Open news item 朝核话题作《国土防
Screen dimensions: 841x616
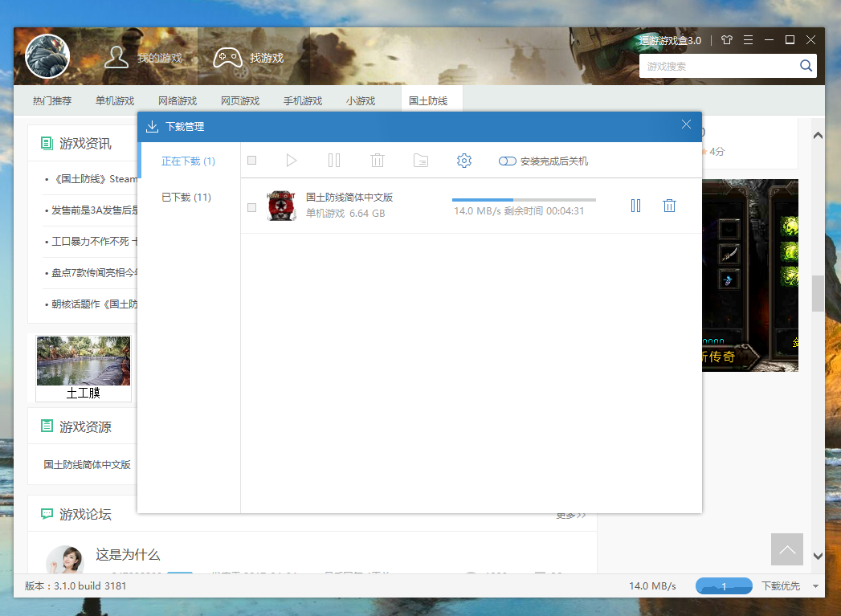pyautogui.click(x=95, y=304)
